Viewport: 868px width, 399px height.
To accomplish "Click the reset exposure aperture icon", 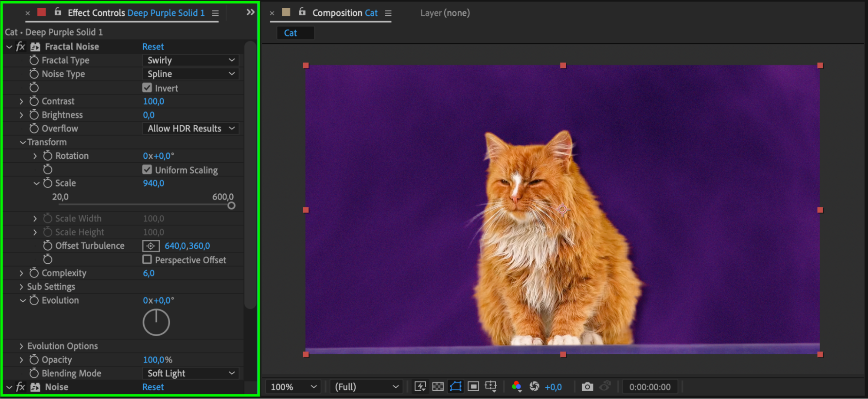I will pos(534,386).
